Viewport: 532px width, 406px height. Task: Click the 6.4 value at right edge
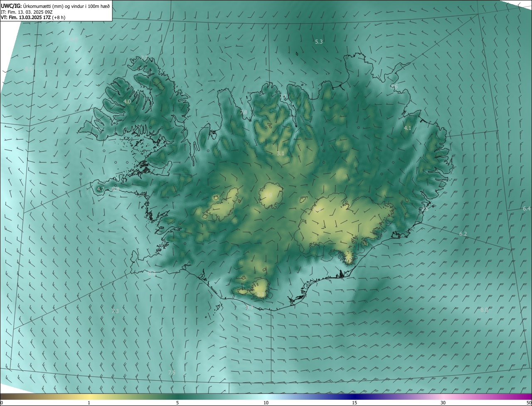coord(527,208)
